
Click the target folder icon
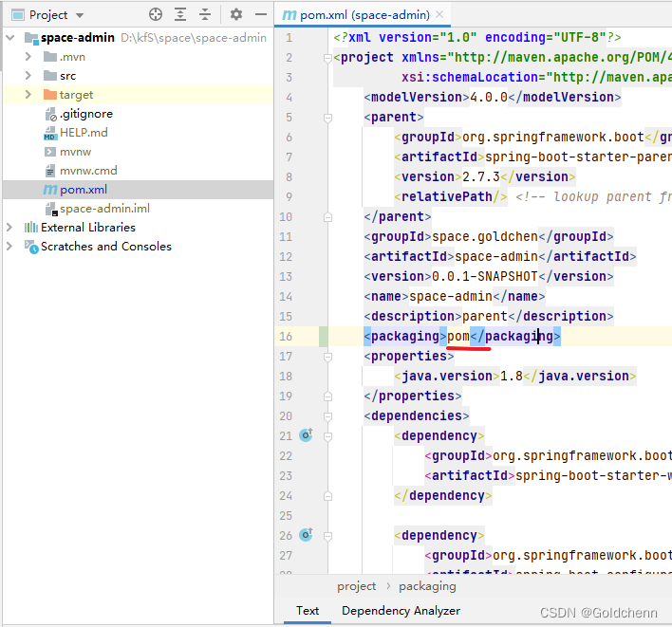tap(50, 95)
